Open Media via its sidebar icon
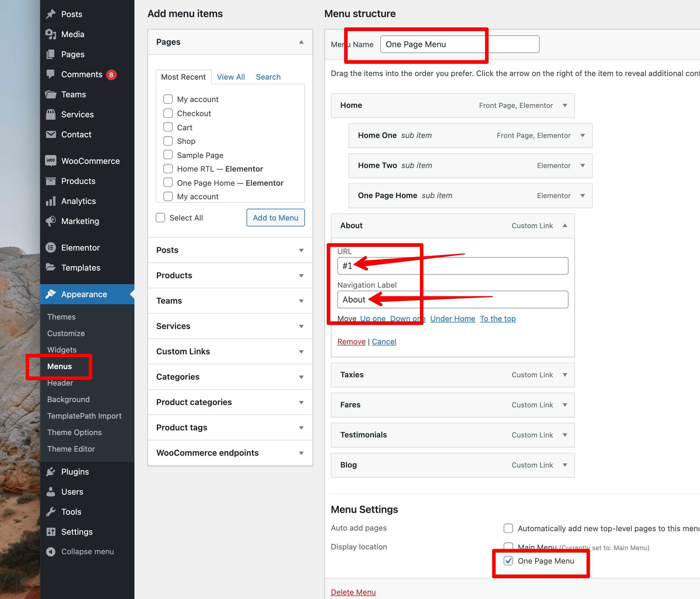The image size is (700, 599). (x=51, y=34)
